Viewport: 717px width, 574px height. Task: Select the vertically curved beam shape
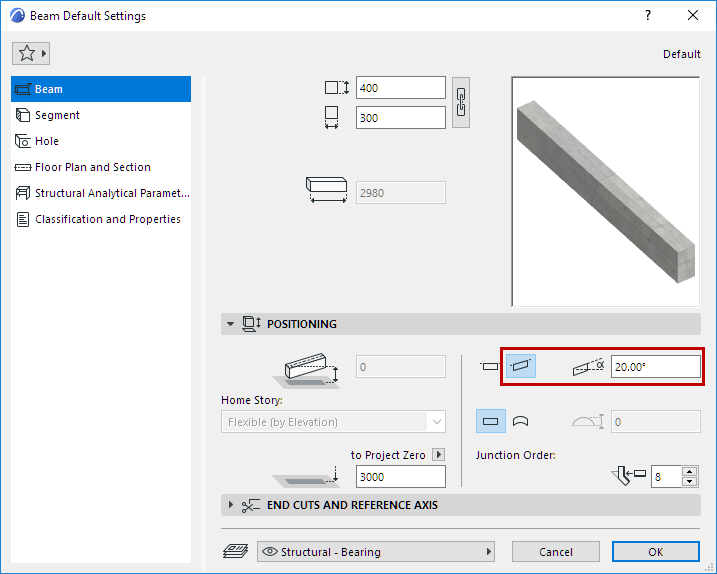[x=520, y=421]
